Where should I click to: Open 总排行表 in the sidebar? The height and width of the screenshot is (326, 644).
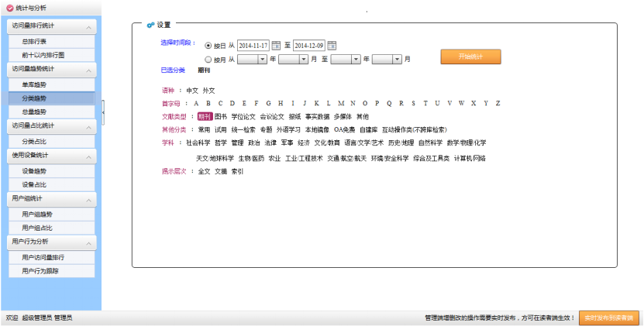pos(34,42)
